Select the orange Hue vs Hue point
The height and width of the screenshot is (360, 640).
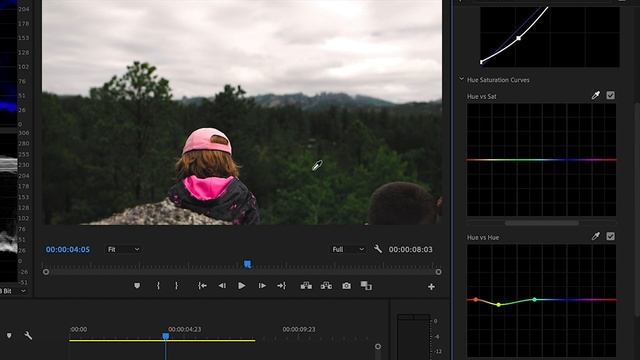[476, 300]
